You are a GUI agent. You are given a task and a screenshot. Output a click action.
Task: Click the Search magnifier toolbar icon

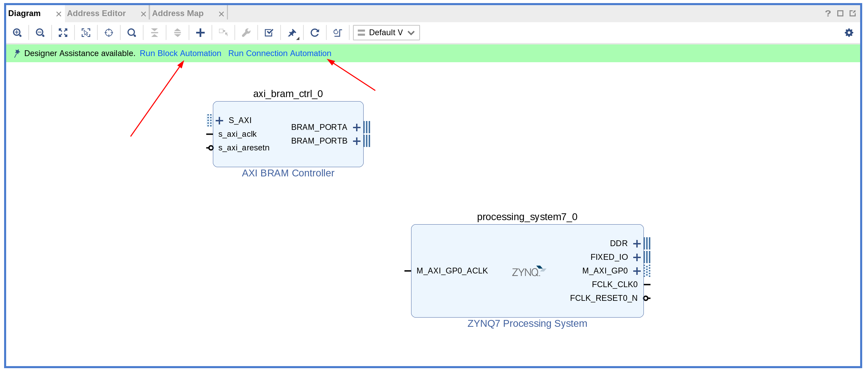[132, 33]
